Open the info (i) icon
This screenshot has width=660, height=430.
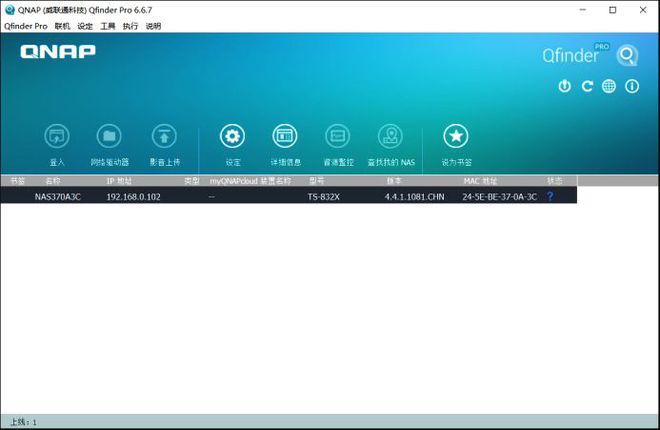[x=632, y=86]
